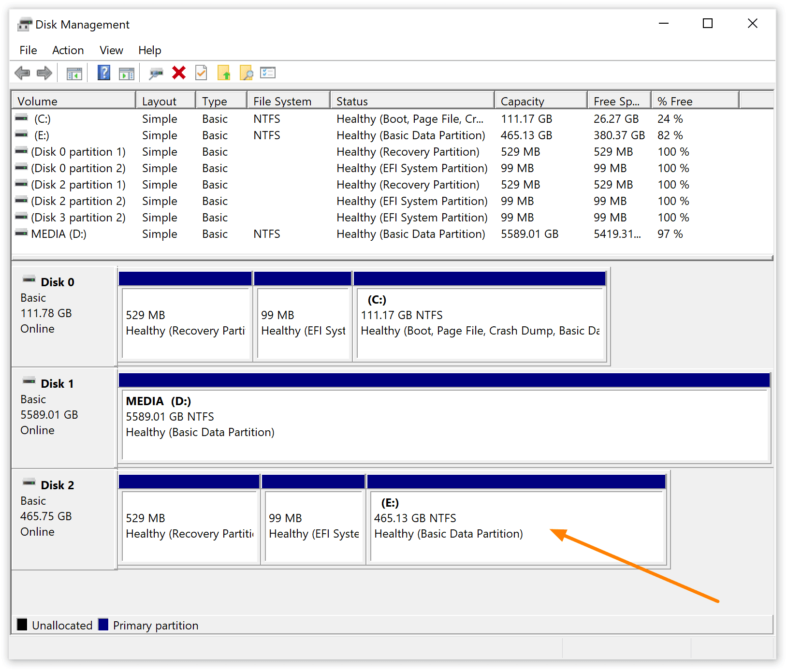
Task: Toggle the Show/Hide Console Tree toolbar icon
Action: (73, 73)
